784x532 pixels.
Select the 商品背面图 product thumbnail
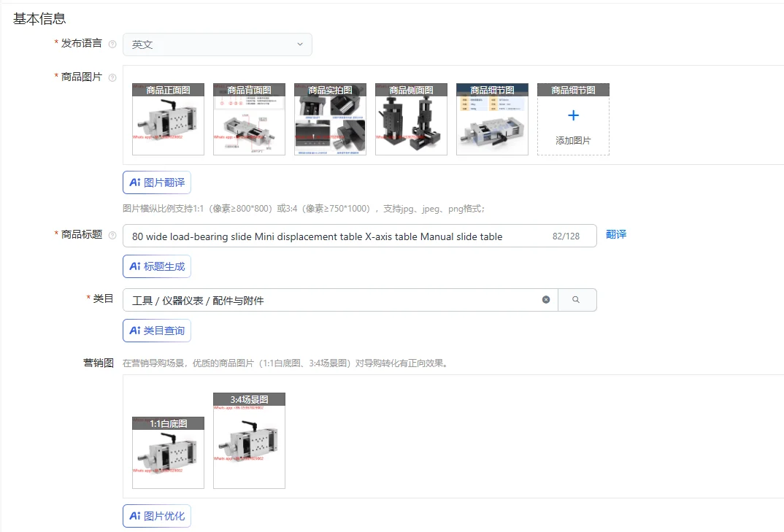pyautogui.click(x=249, y=119)
